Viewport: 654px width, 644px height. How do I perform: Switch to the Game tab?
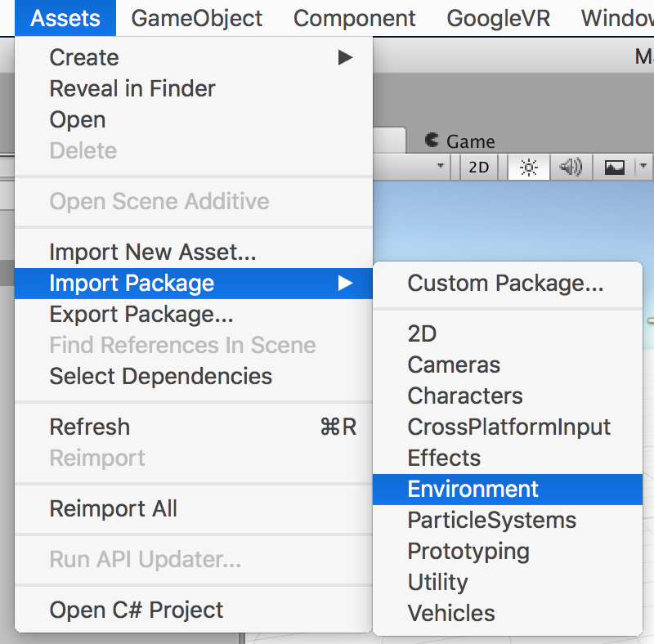(460, 141)
